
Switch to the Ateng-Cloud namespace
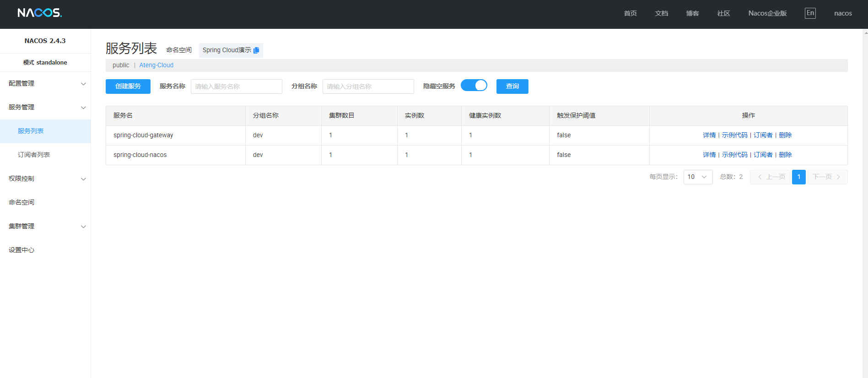point(156,65)
